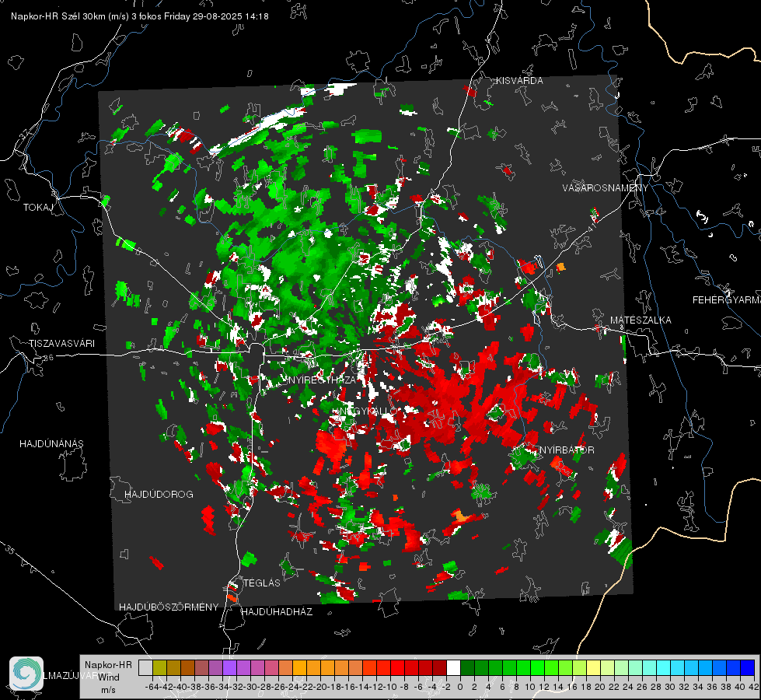Click road number 36 near Tiszavasvári
761x700 pixels.
[x=49, y=358]
